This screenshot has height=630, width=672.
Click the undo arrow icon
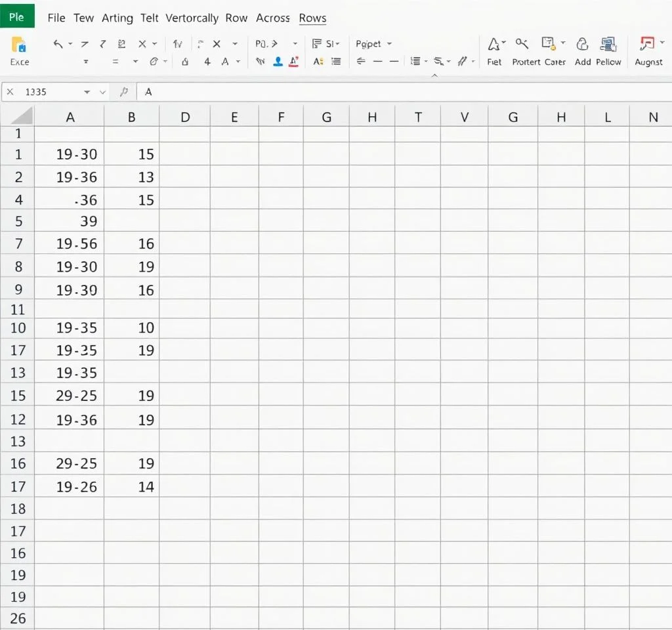(x=58, y=44)
